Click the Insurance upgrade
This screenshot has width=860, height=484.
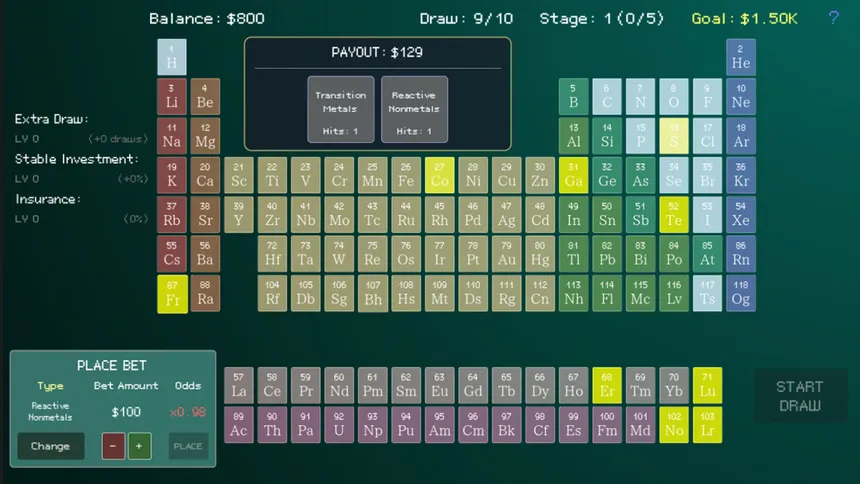[x=48, y=199]
